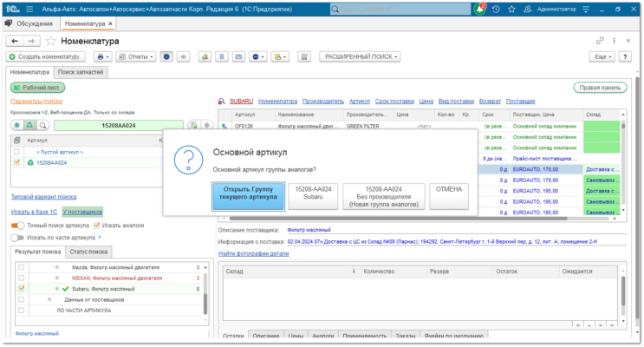Navigate back with the left arrow
This screenshot has height=347, width=644.
pos(15,41)
